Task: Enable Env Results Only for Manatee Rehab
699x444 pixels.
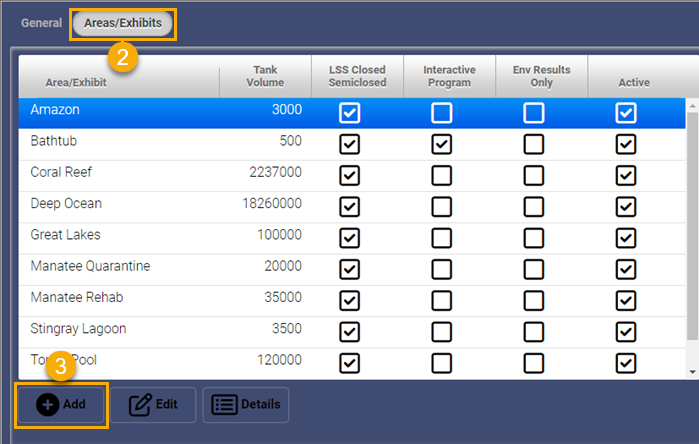Action: point(534,300)
